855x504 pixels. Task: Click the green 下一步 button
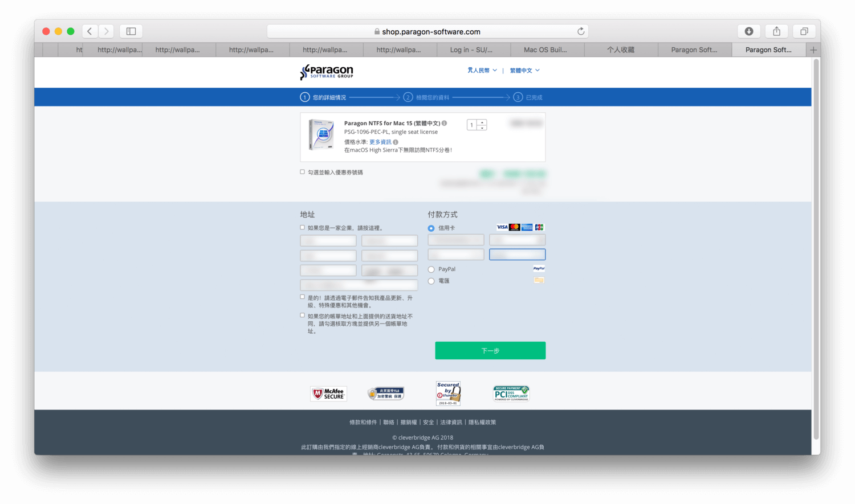pyautogui.click(x=490, y=351)
